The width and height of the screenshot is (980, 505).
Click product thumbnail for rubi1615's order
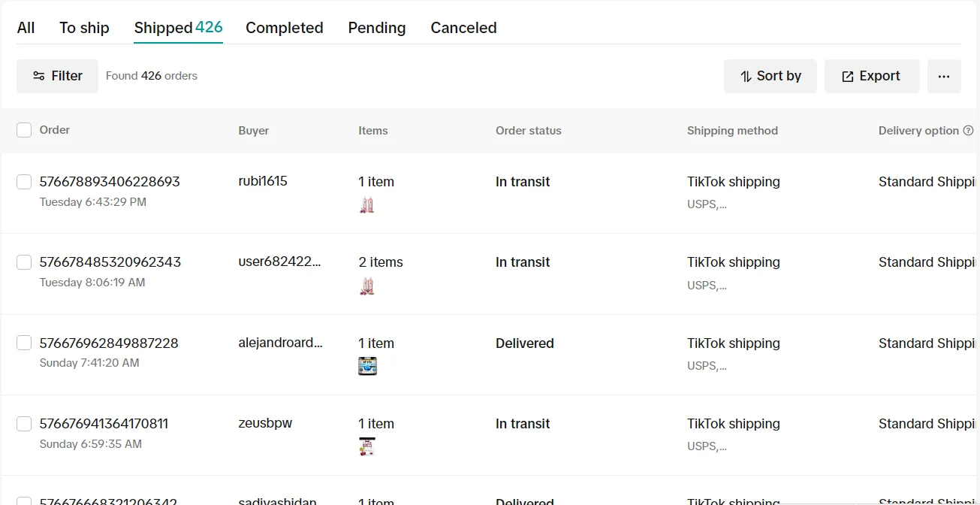point(366,205)
